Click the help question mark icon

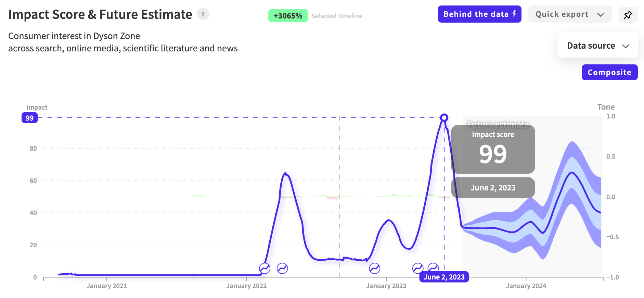[x=203, y=14]
